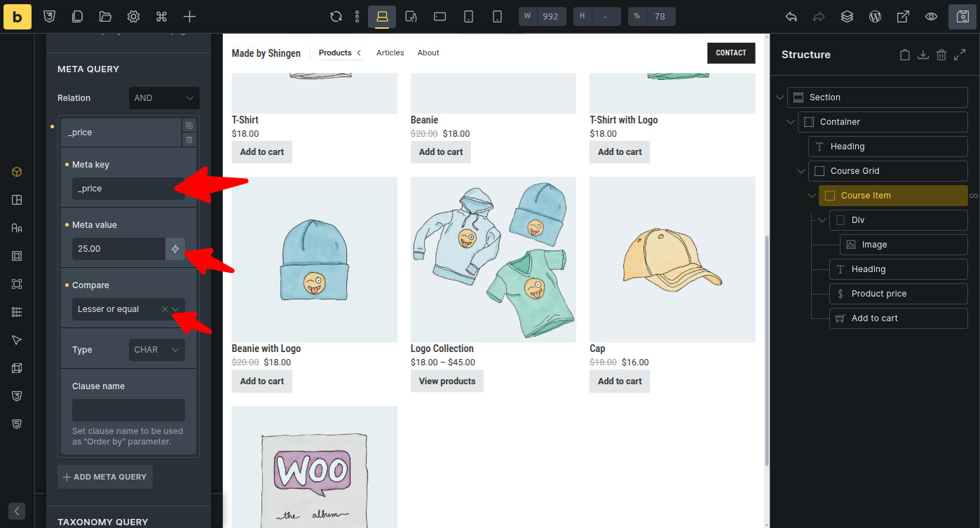This screenshot has height=528, width=980.
Task: Collapse the Div node in Structure
Action: click(822, 220)
